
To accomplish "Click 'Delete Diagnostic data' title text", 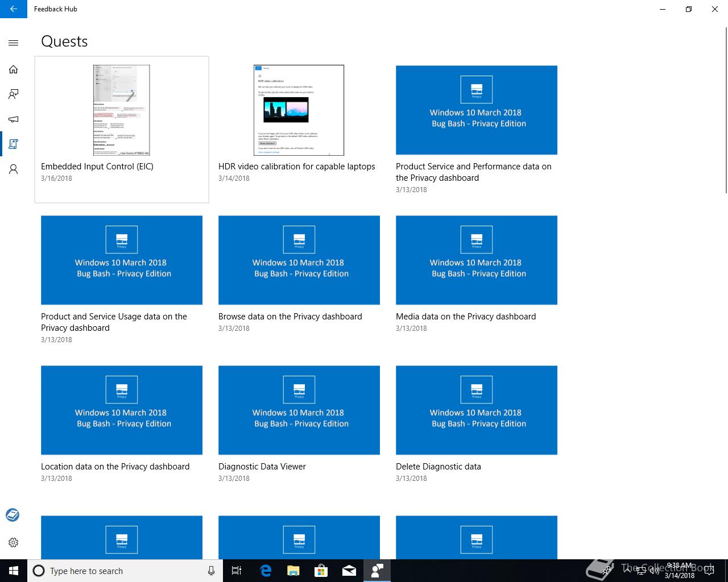I will (x=439, y=467).
